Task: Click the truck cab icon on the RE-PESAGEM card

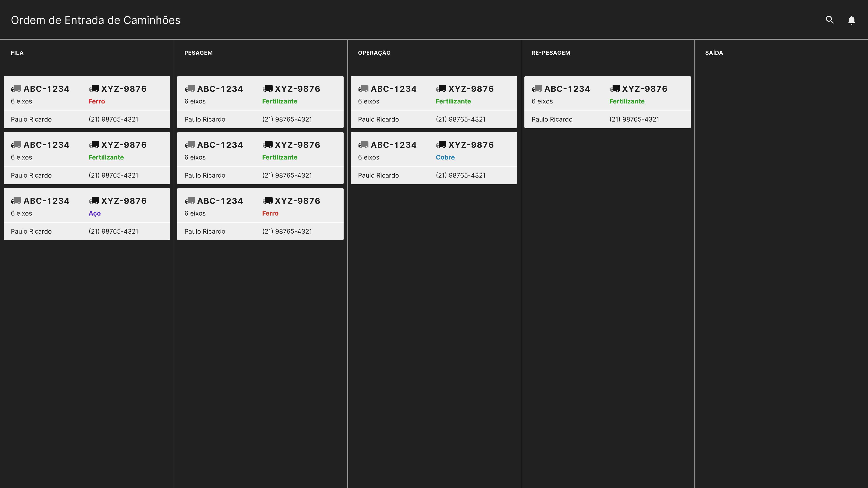Action: [537, 89]
